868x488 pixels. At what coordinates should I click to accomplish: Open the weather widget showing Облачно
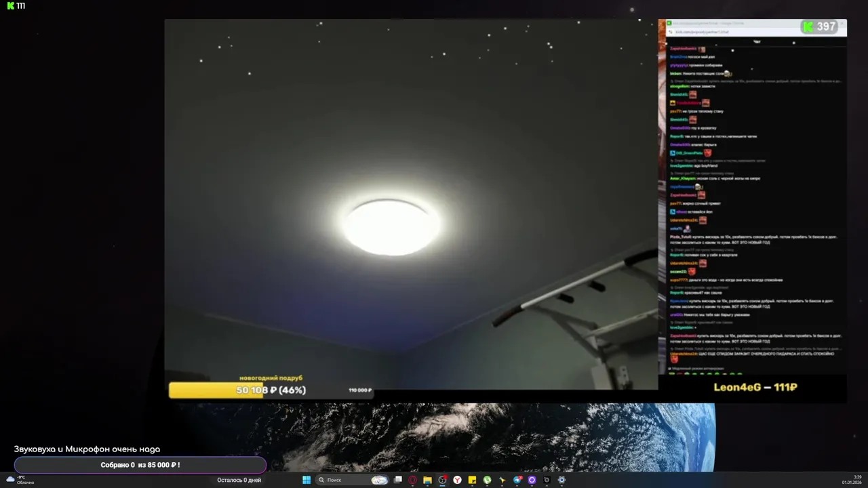[x=20, y=480]
